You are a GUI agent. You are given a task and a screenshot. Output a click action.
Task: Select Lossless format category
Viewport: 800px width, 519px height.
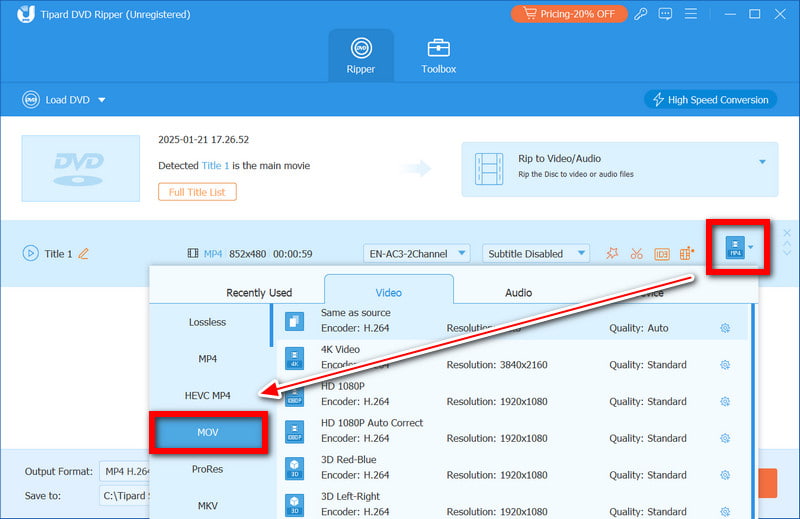coord(207,322)
